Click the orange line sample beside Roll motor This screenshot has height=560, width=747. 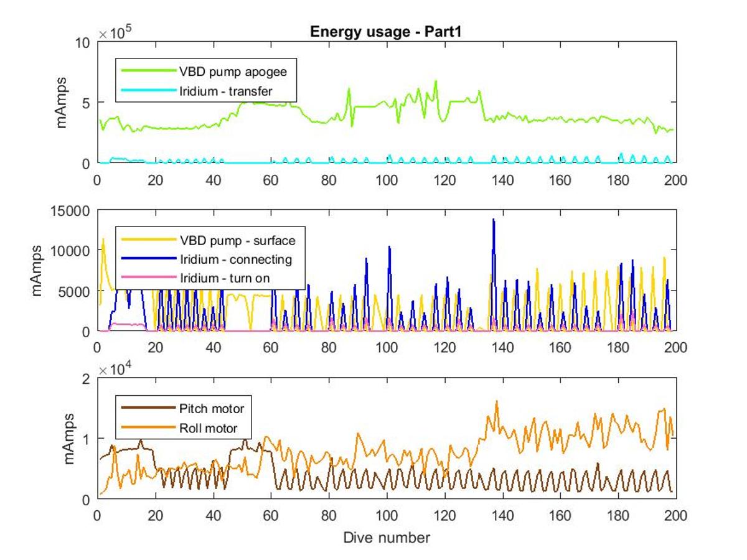click(149, 428)
